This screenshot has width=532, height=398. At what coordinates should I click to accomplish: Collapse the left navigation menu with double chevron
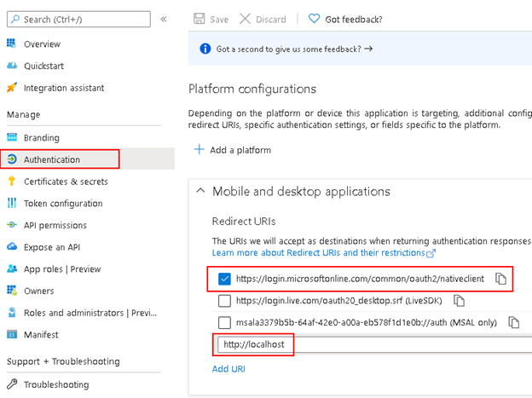164,19
